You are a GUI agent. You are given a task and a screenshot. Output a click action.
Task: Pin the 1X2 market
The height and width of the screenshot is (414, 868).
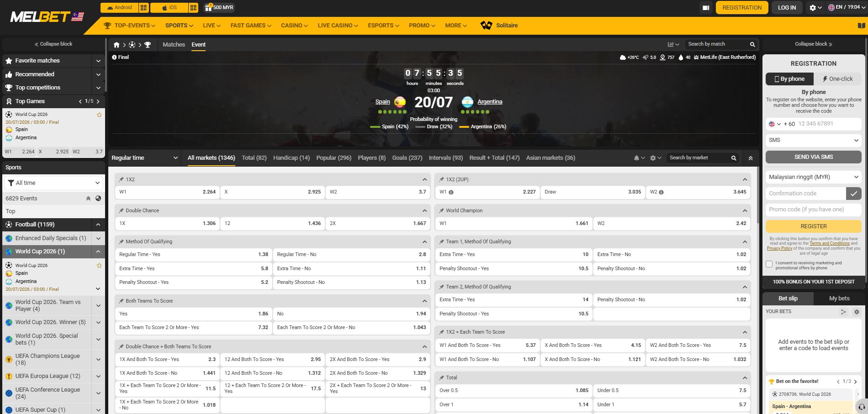coord(121,179)
